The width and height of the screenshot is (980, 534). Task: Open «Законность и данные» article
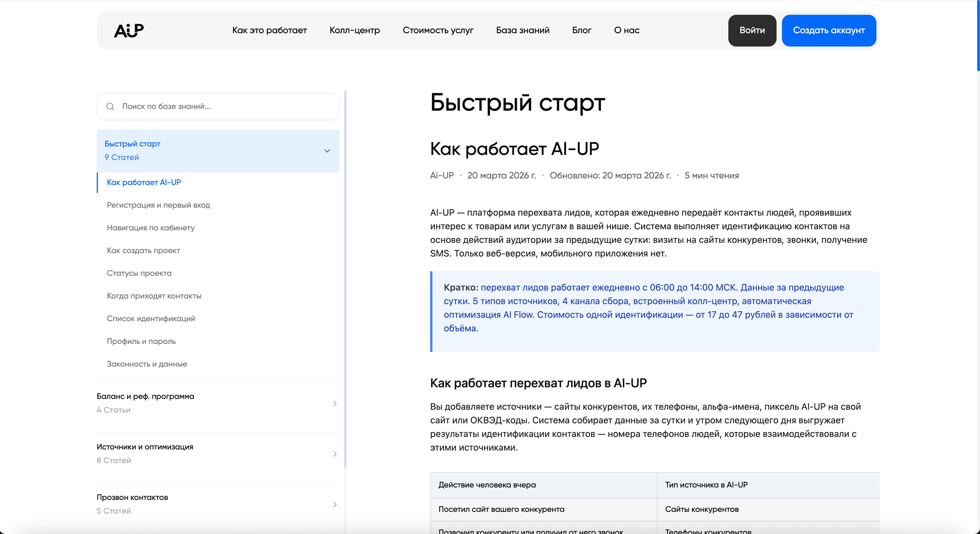click(x=147, y=363)
